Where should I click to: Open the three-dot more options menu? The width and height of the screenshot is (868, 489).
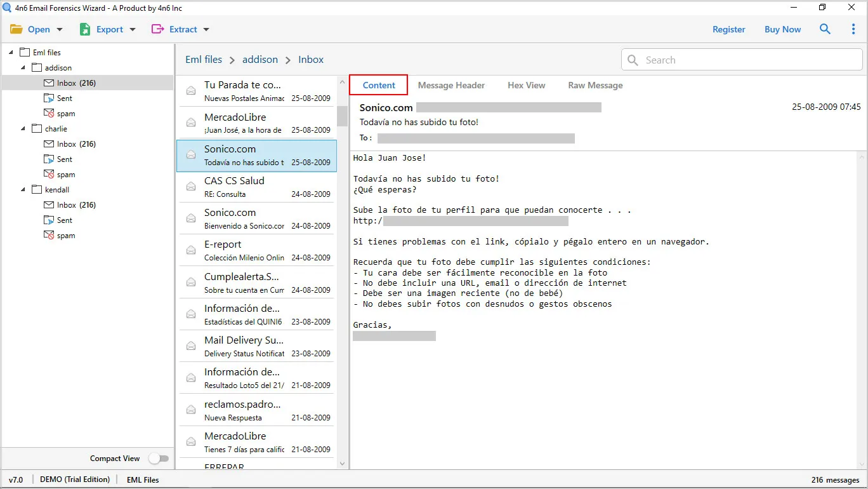(853, 29)
